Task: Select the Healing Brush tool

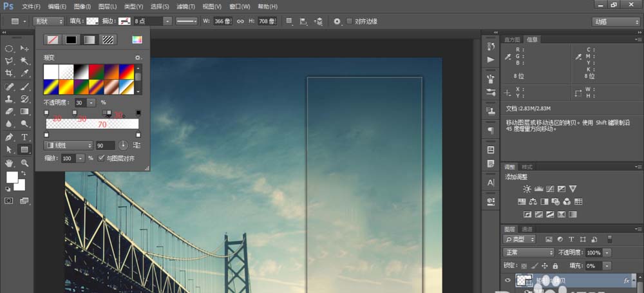Action: click(9, 87)
